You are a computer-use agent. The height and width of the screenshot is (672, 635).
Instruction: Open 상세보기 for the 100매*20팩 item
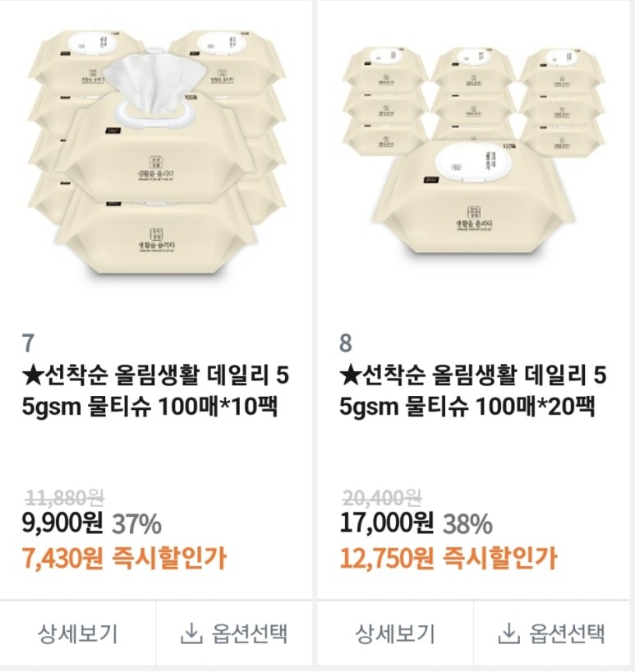[395, 633]
